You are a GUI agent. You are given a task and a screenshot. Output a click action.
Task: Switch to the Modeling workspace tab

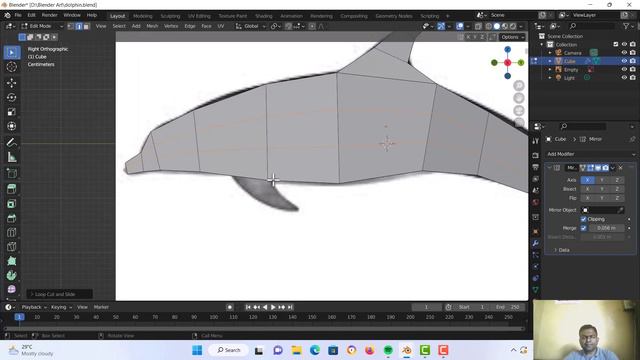(x=142, y=16)
